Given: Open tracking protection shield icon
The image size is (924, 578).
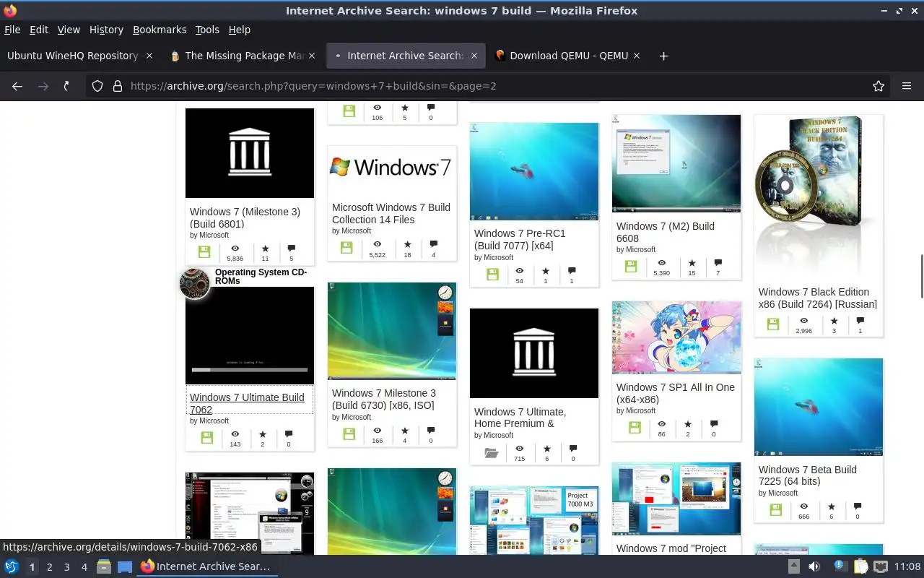Looking at the screenshot, I should pyautogui.click(x=97, y=86).
